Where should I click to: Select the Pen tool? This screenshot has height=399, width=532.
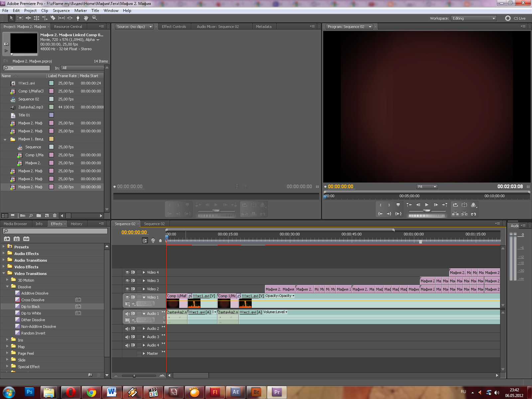click(x=78, y=18)
